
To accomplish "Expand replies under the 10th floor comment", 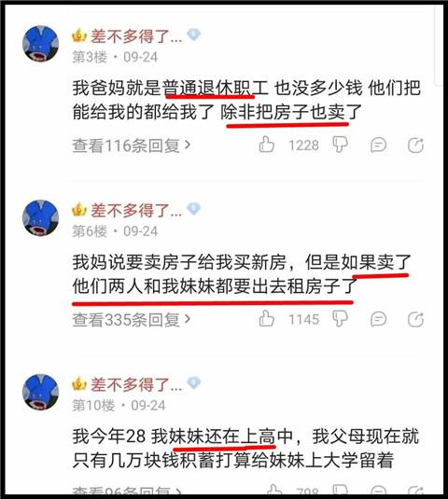I will tap(127, 492).
